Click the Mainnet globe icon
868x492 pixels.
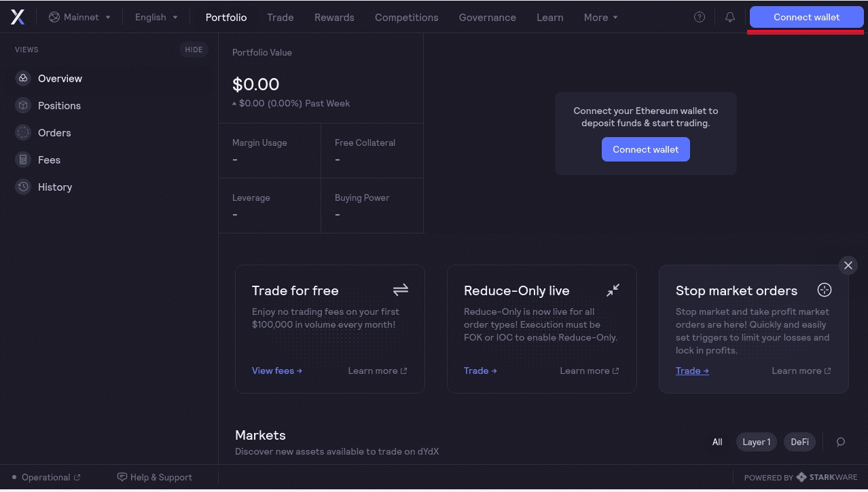(54, 17)
